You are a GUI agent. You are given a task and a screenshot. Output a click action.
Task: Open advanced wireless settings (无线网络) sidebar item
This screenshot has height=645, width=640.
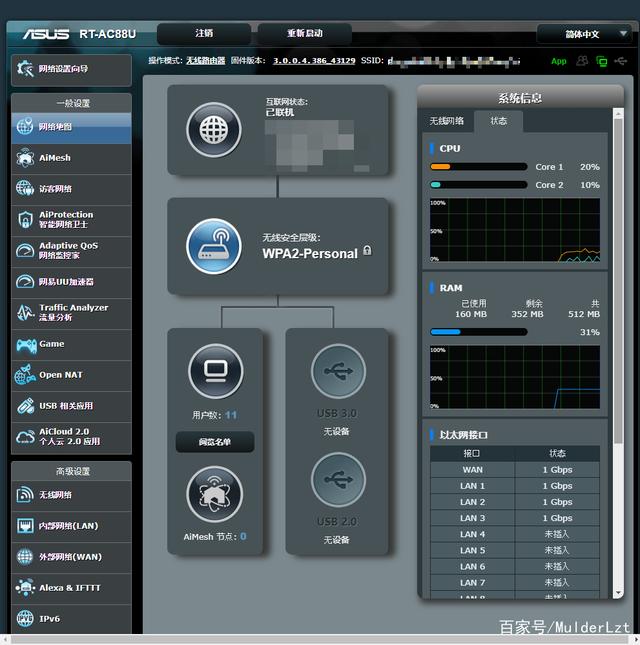tap(72, 495)
